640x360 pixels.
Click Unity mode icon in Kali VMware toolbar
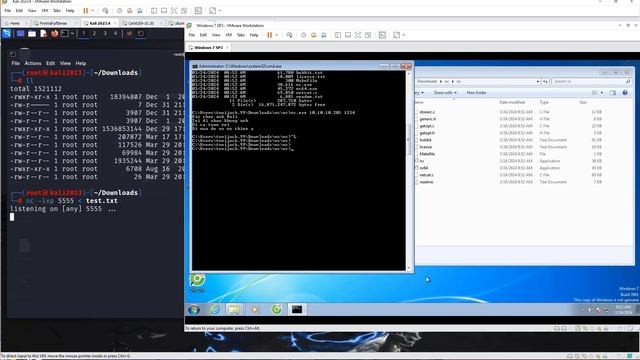(184, 11)
